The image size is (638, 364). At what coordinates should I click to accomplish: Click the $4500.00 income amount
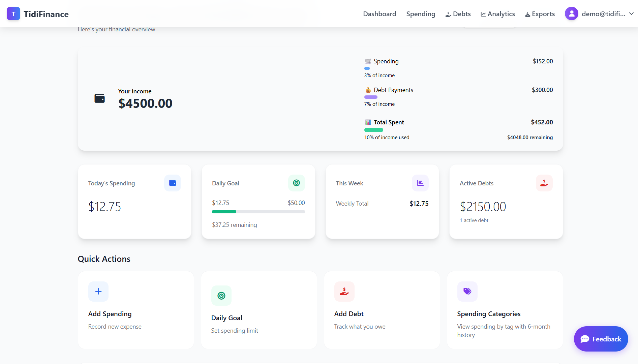tap(145, 103)
